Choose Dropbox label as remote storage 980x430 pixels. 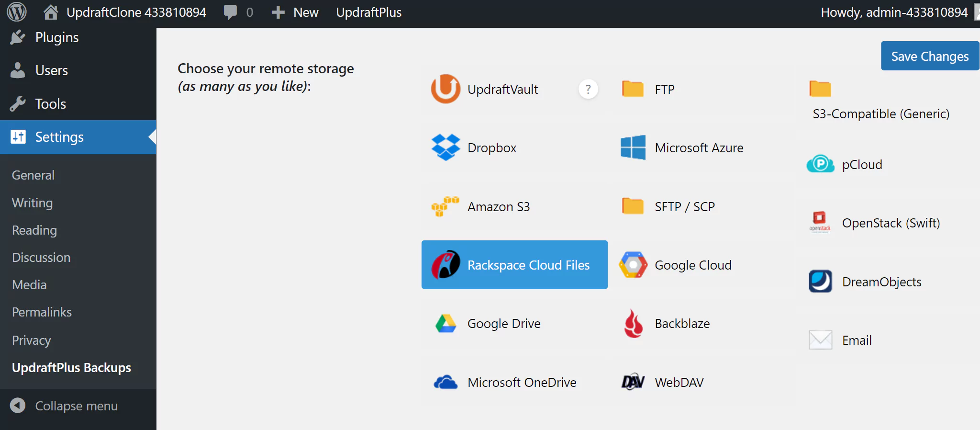coord(492,148)
